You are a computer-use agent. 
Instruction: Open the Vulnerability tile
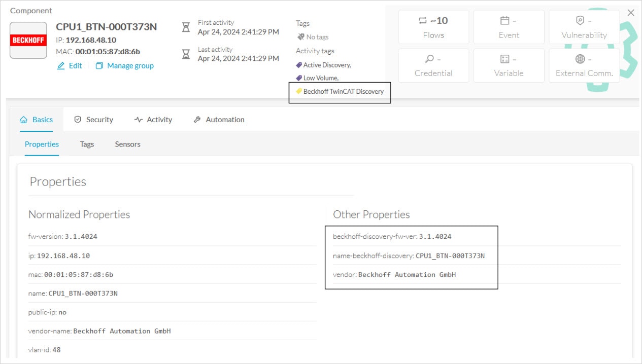584,27
